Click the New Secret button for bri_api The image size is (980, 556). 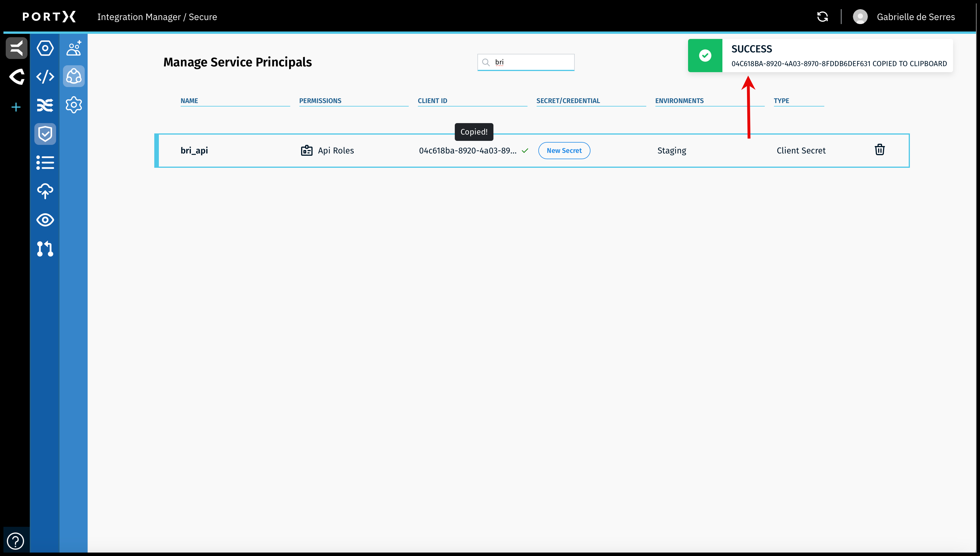point(564,151)
